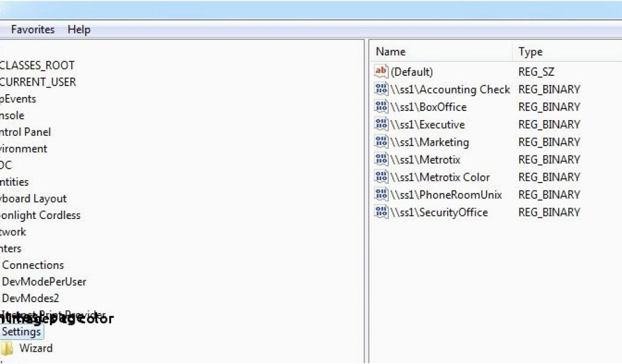
Task: Select the Accounting Check binary value icon
Action: point(381,89)
